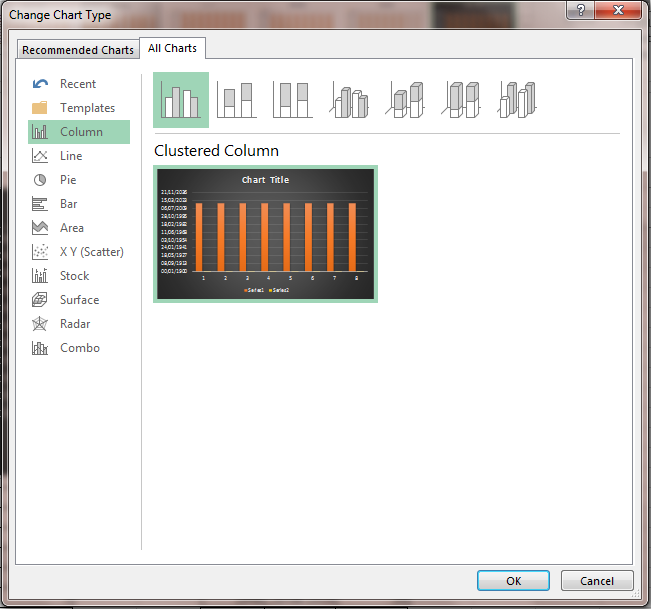Choose the 3-D Stacked Column icon
651x609 pixels.
click(405, 100)
